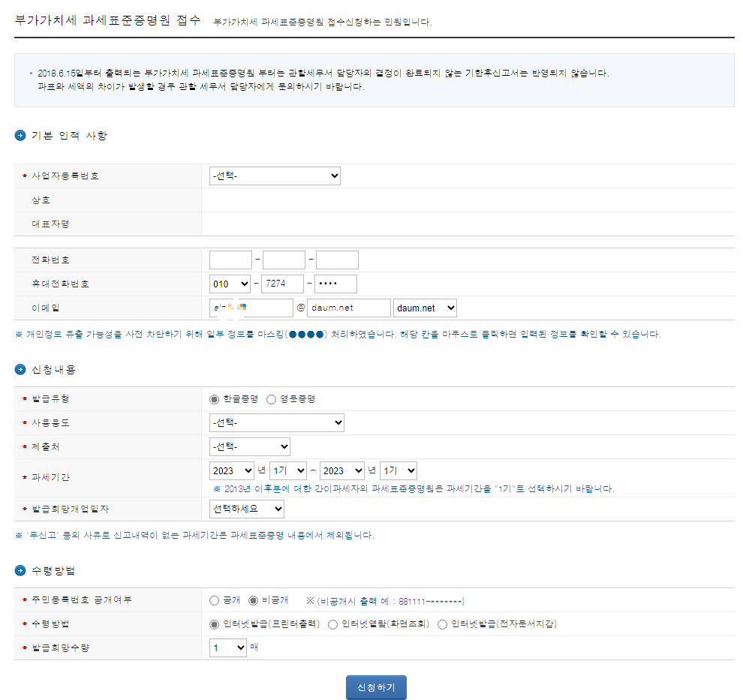Screen dimensions: 743x700
Task: Open the 010 mobile prefix dropdown
Action: [x=227, y=284]
